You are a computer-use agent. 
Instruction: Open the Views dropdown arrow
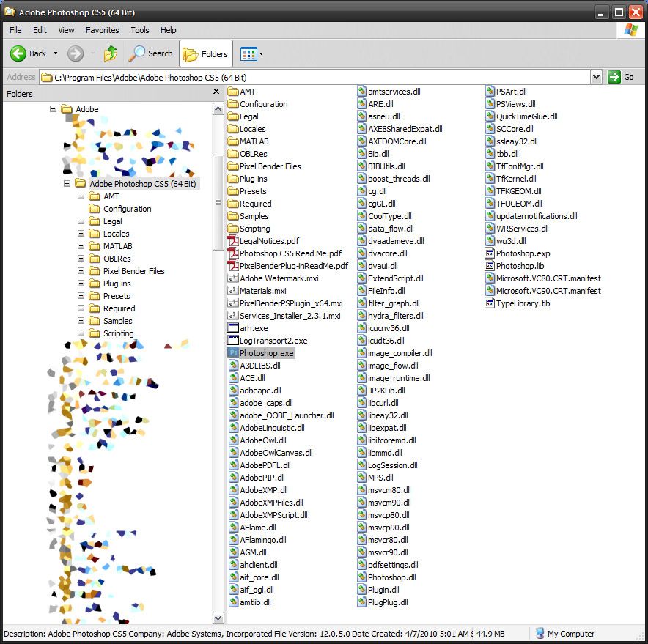[261, 53]
